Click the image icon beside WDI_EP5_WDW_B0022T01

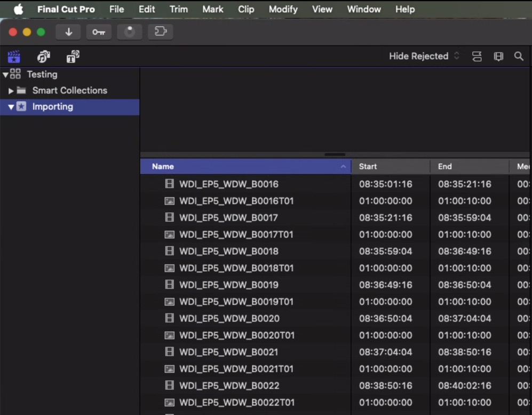click(x=169, y=403)
